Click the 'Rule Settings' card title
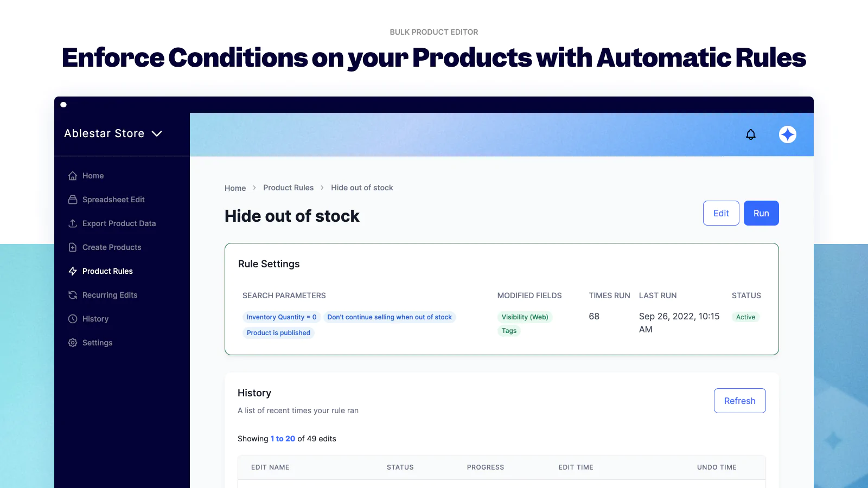 click(x=269, y=264)
